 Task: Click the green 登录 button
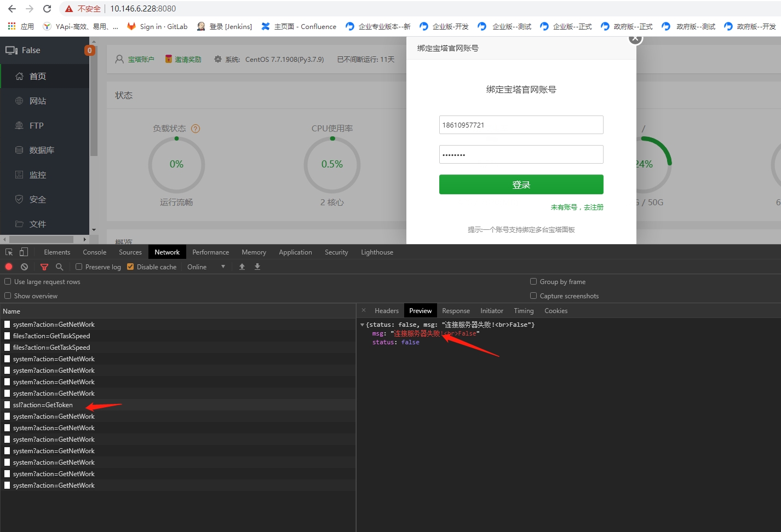pos(521,184)
